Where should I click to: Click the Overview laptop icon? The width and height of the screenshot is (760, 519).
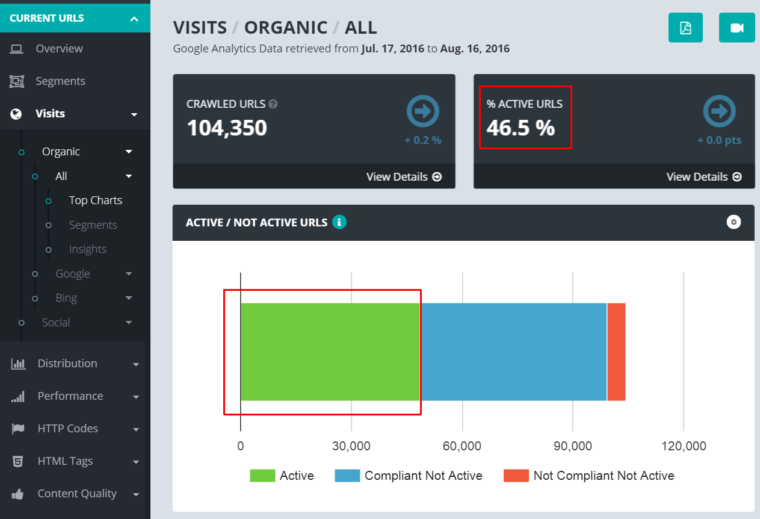point(16,49)
